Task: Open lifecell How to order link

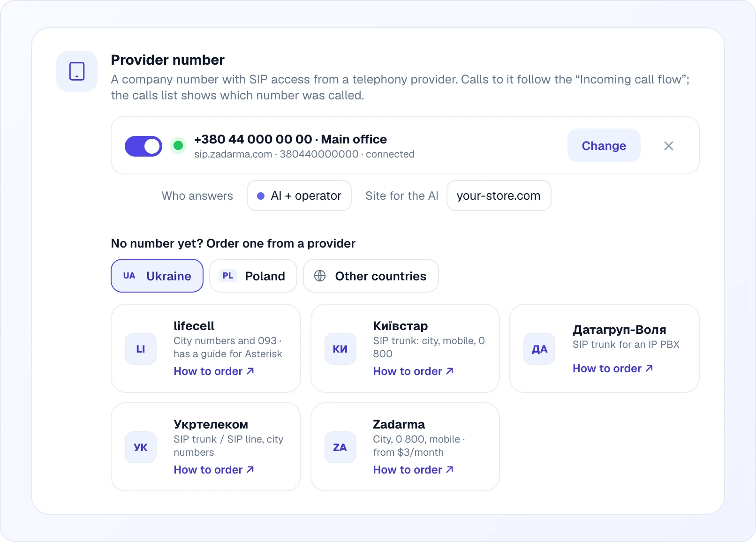Action: point(214,371)
